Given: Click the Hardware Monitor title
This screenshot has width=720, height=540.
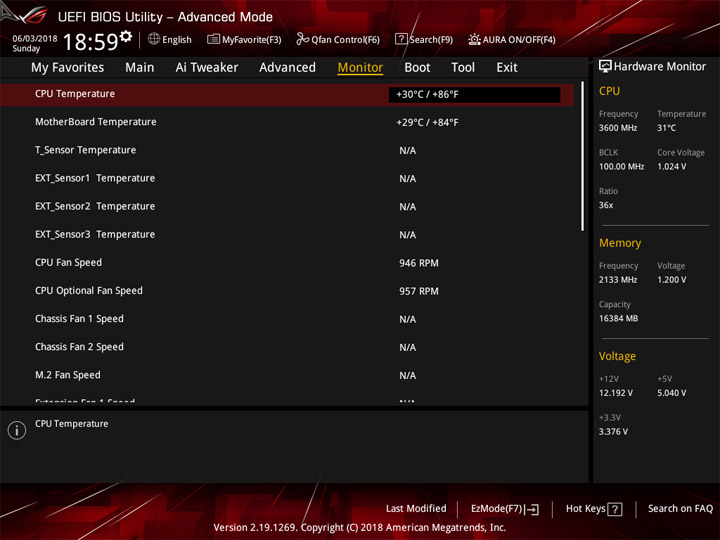Looking at the screenshot, I should (x=660, y=67).
